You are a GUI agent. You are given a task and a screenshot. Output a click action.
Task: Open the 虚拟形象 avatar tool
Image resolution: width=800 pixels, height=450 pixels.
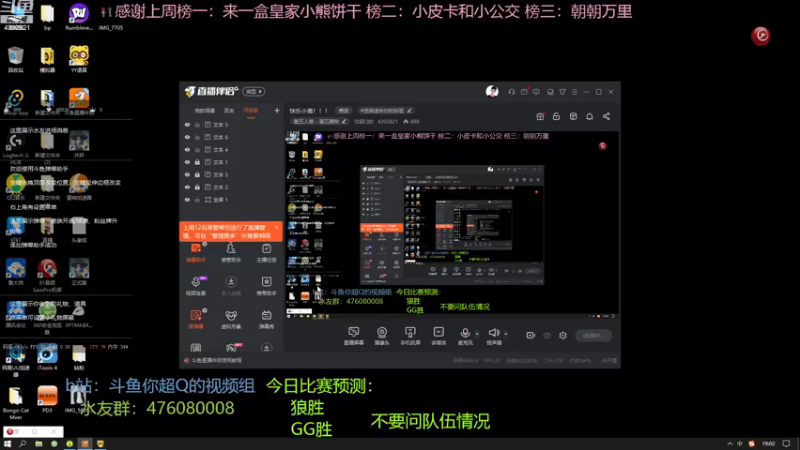[x=231, y=319]
